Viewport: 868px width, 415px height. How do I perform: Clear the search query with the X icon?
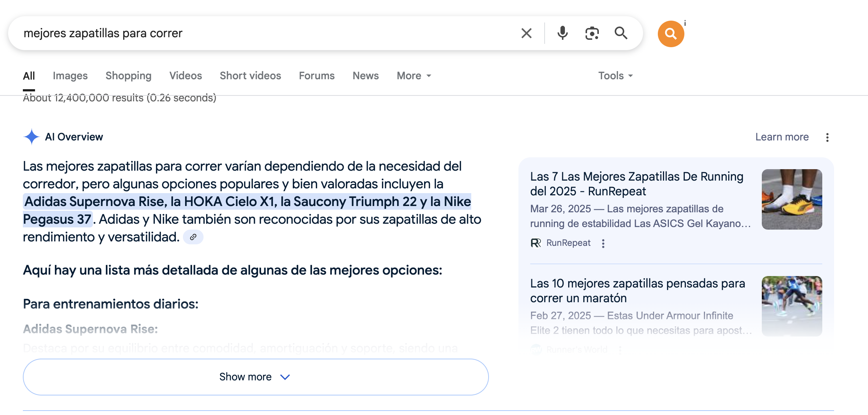pos(526,33)
